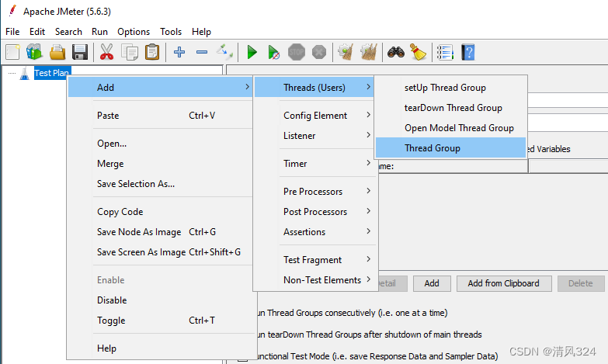Expand the Post Processors submenu
This screenshot has height=364, width=608.
click(x=314, y=212)
